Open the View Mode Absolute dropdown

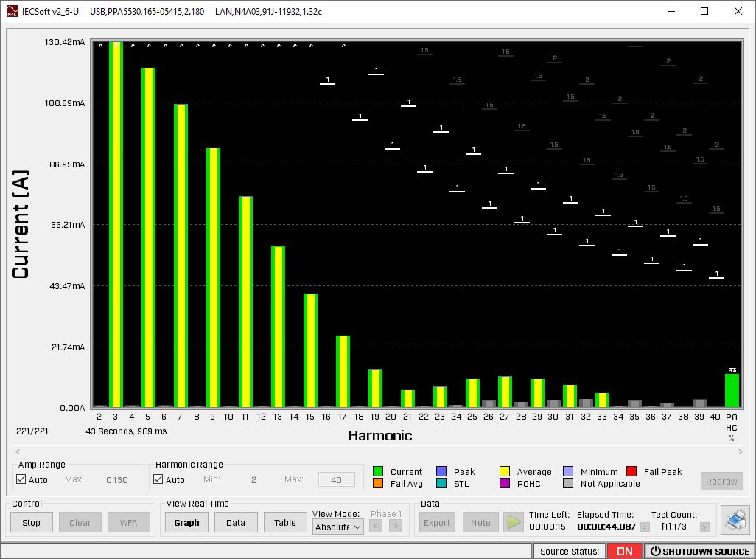(337, 527)
